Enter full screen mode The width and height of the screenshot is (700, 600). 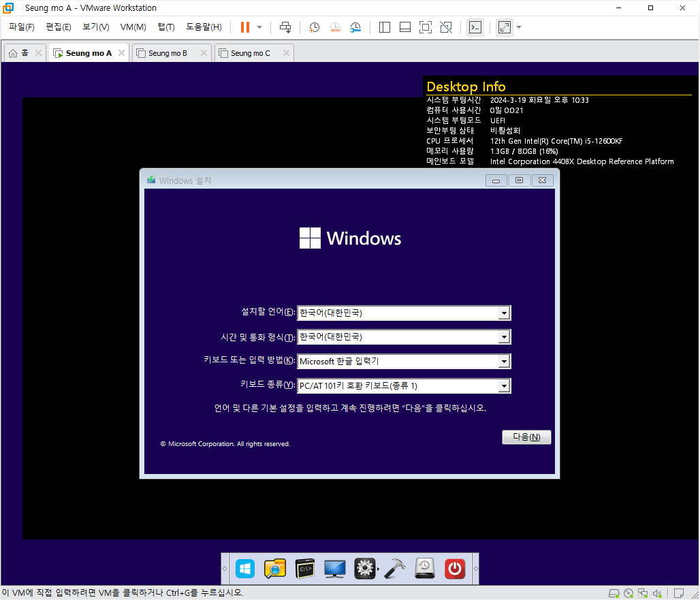tap(426, 27)
